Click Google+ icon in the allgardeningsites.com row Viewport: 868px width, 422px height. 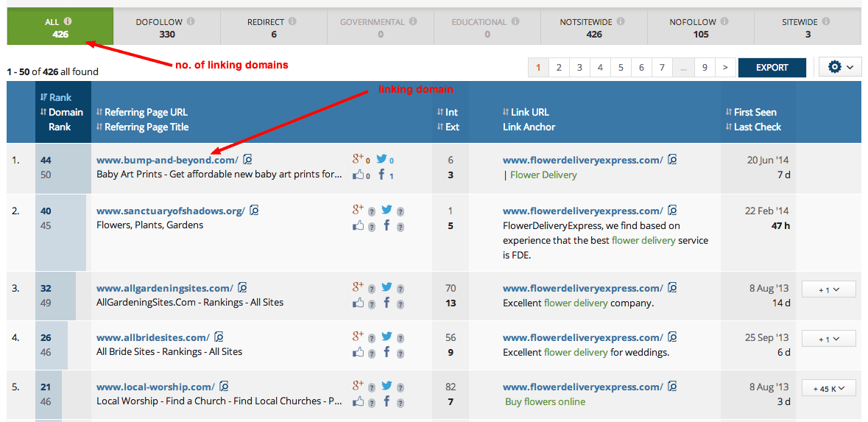(x=359, y=287)
